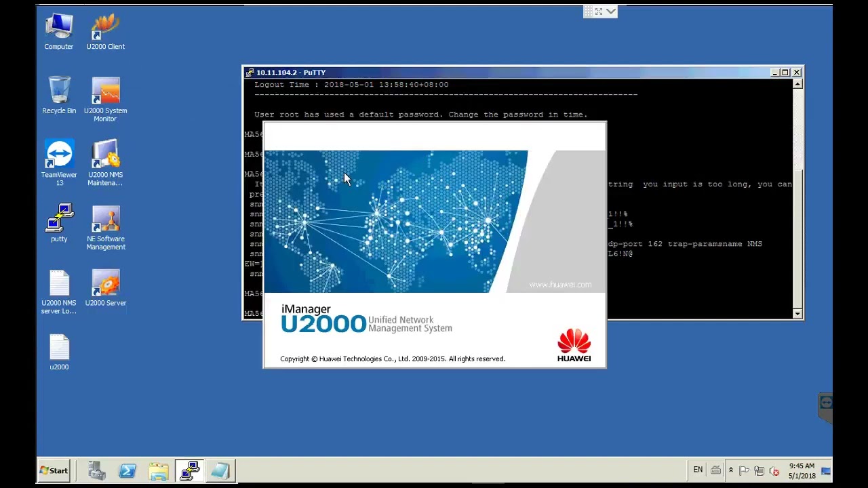This screenshot has width=868, height=488.
Task: Click PuTTY scrollbar up arrow
Action: (x=797, y=84)
